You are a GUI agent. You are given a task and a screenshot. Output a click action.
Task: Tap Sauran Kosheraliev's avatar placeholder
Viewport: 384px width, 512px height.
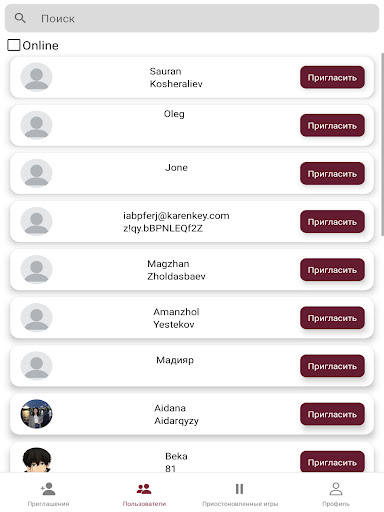(36, 77)
